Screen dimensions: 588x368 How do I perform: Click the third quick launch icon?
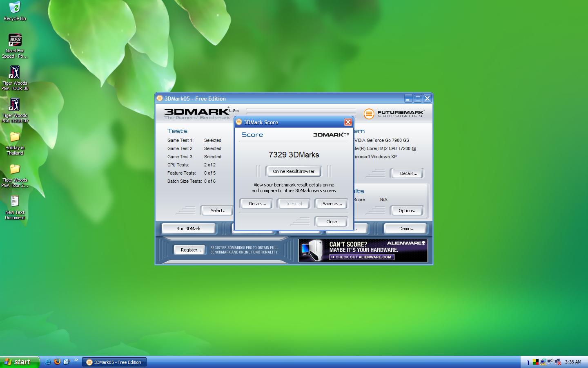tap(67, 362)
